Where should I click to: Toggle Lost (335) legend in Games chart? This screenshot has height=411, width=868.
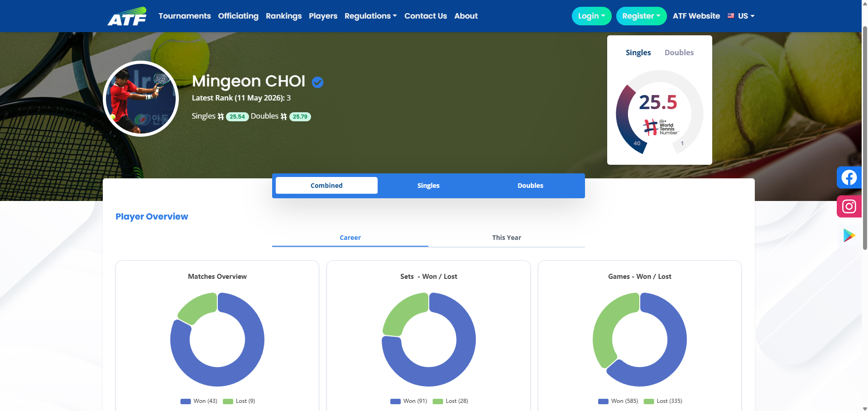[x=663, y=401]
